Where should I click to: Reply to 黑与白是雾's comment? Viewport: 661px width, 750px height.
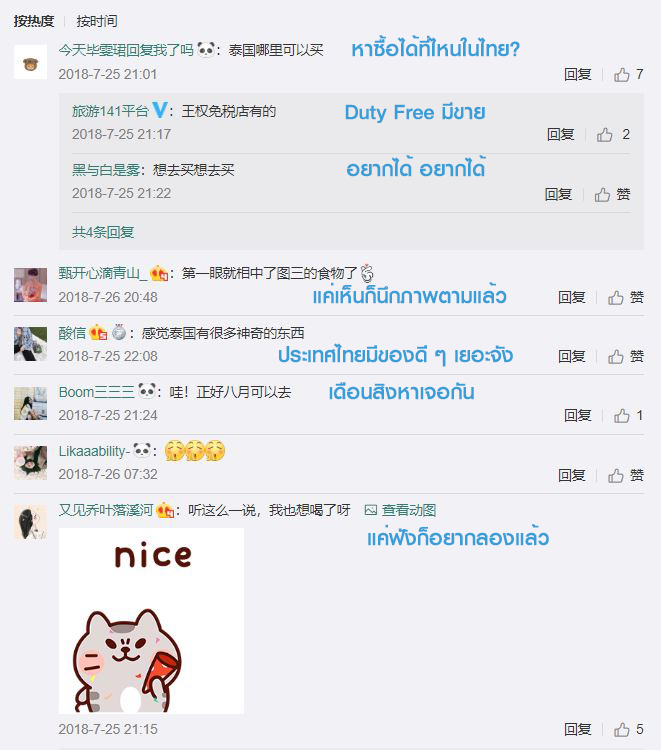[x=558, y=195]
